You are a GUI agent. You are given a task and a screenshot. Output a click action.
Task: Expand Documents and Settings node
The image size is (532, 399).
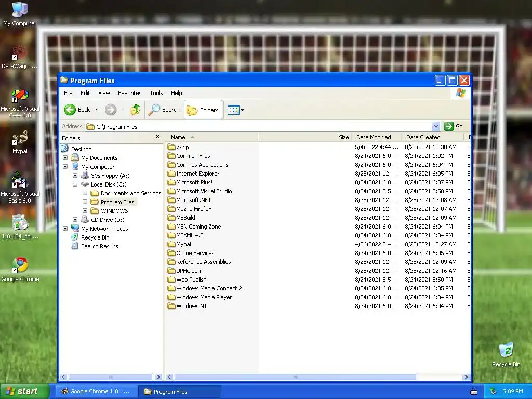pyautogui.click(x=85, y=193)
